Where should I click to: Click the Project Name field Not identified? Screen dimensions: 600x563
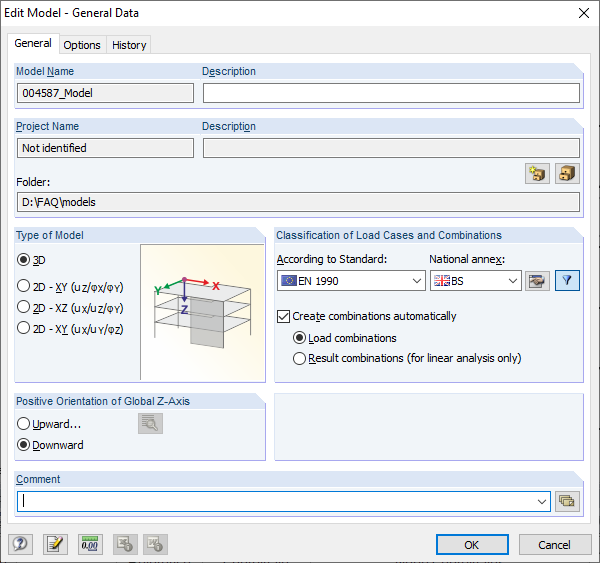(x=105, y=148)
